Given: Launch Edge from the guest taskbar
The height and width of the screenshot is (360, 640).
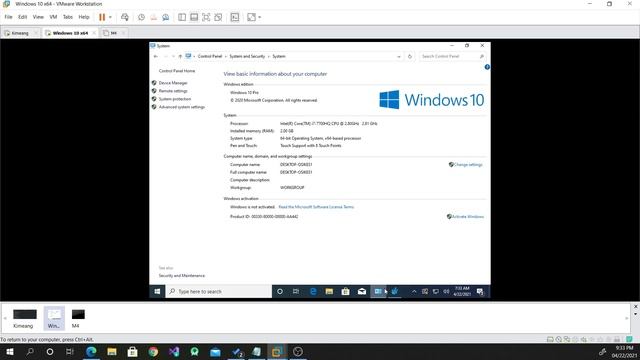Looking at the screenshot, I should pos(313,291).
